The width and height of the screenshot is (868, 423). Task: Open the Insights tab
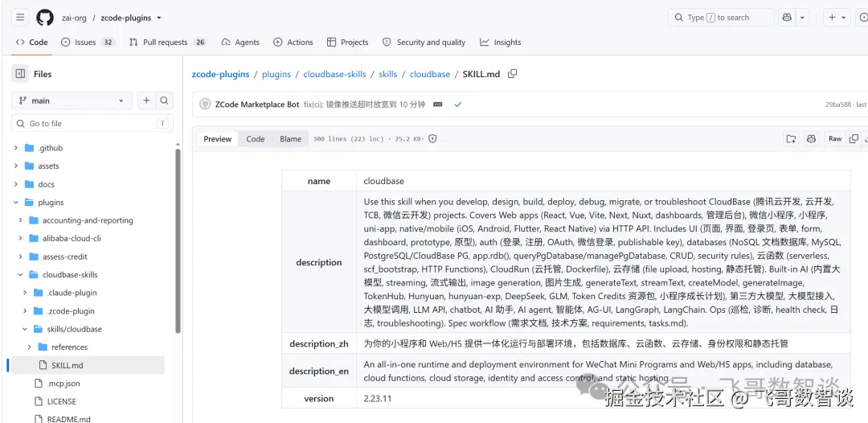tap(501, 42)
